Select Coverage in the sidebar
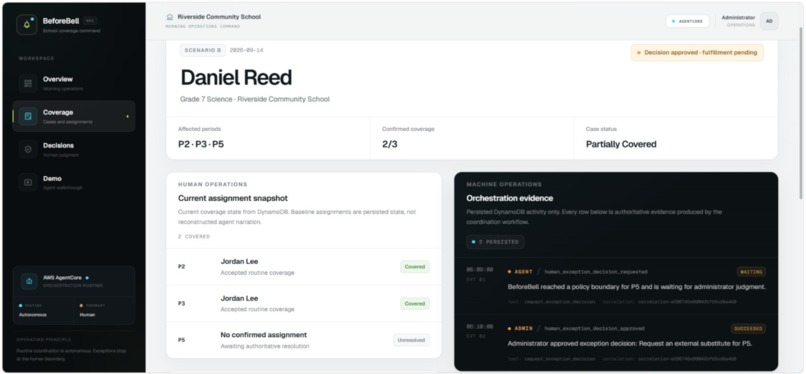The image size is (806, 374). click(x=74, y=116)
